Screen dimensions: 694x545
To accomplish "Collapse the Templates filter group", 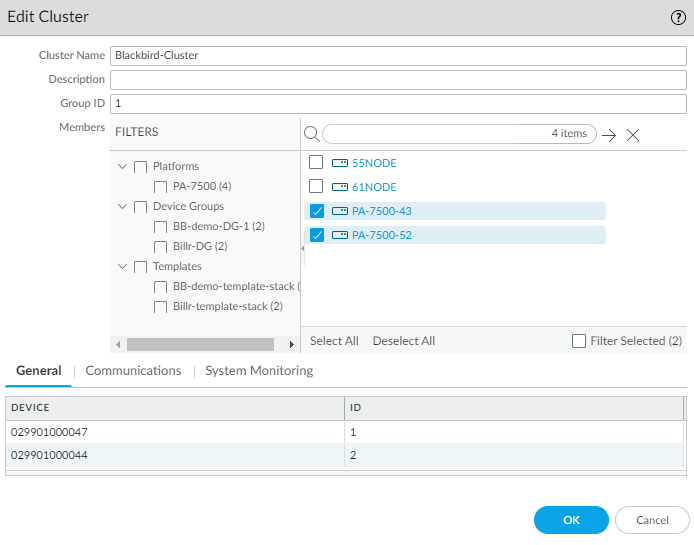I will pos(123,267).
